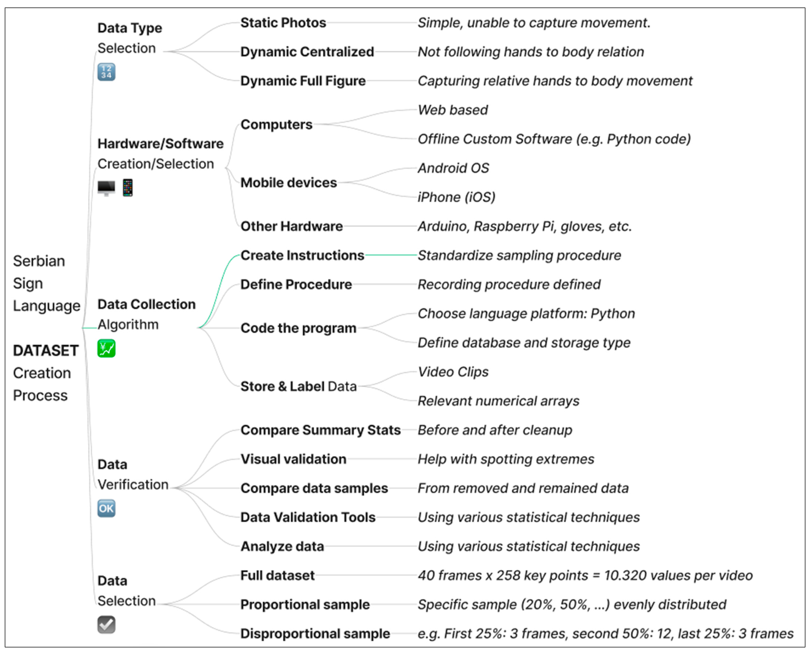
Task: Click the Proportional sample node
Action: (x=305, y=605)
